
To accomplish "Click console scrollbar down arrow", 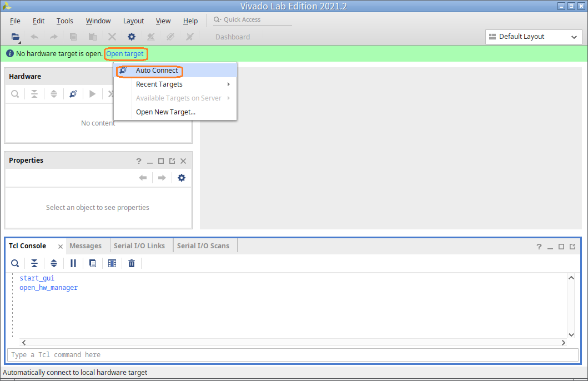I will (571, 335).
